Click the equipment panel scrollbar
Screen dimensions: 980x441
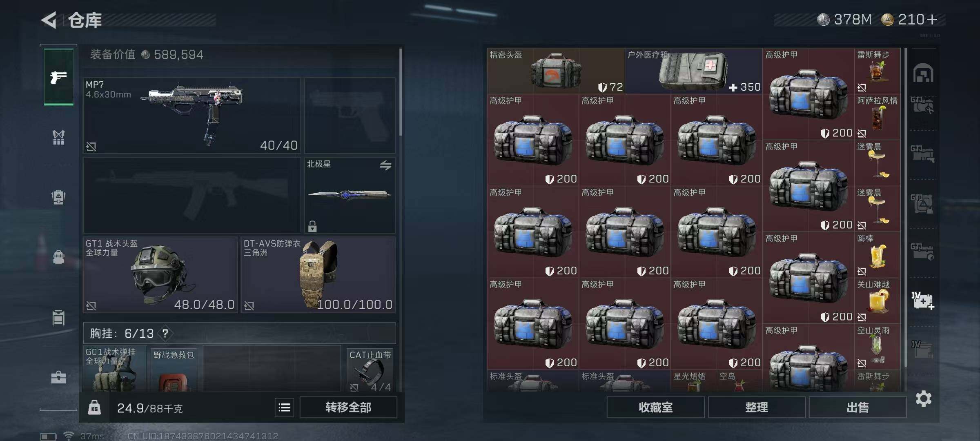coord(401,92)
